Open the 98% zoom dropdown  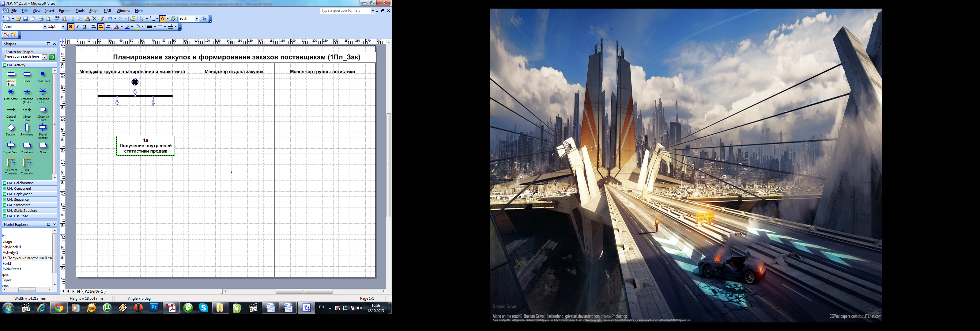197,19
